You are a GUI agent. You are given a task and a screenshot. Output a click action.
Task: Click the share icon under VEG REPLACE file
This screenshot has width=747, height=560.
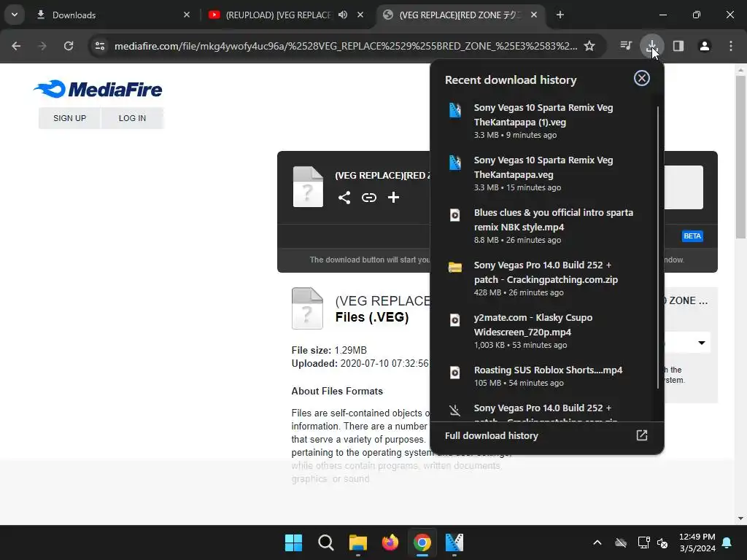(344, 198)
